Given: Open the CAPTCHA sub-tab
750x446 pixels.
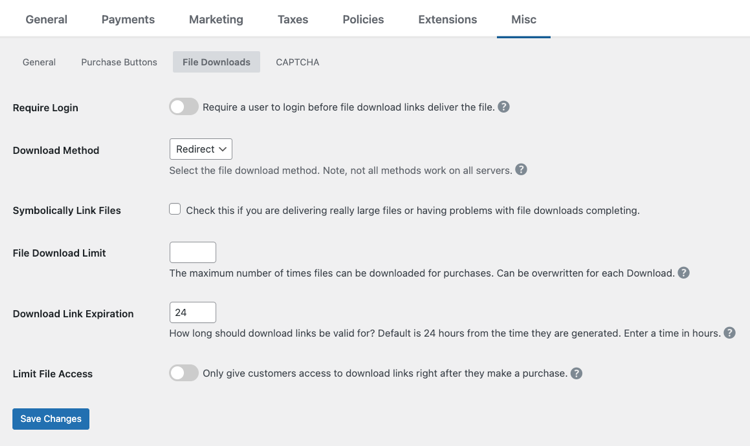Looking at the screenshot, I should 297,62.
